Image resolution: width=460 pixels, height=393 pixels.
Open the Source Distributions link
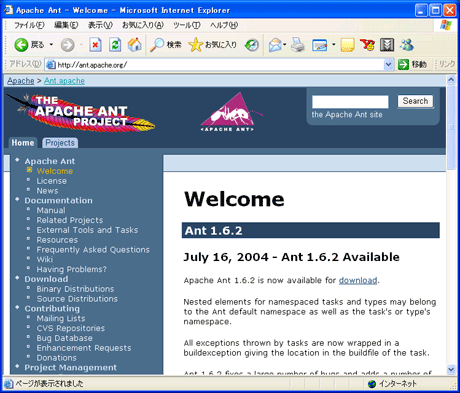pos(77,299)
